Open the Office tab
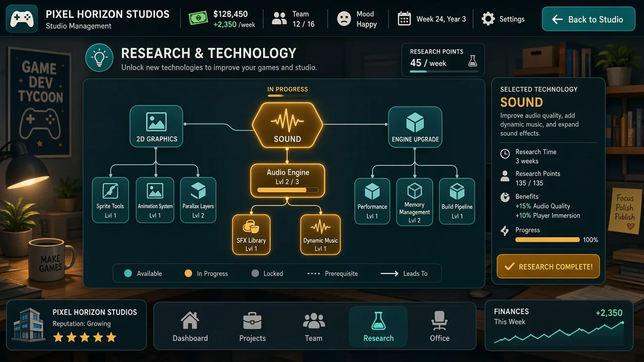Image resolution: width=644 pixels, height=362 pixels. tap(440, 326)
